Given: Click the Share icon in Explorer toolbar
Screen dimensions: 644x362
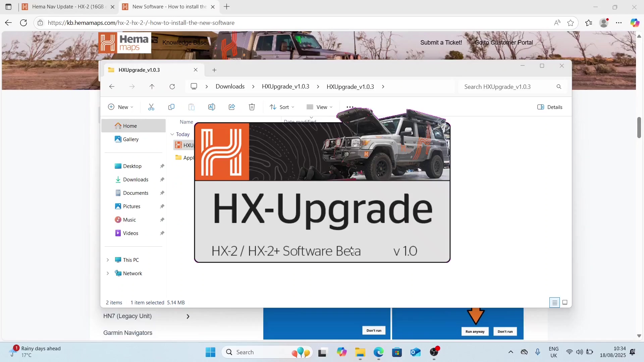Looking at the screenshot, I should (232, 107).
